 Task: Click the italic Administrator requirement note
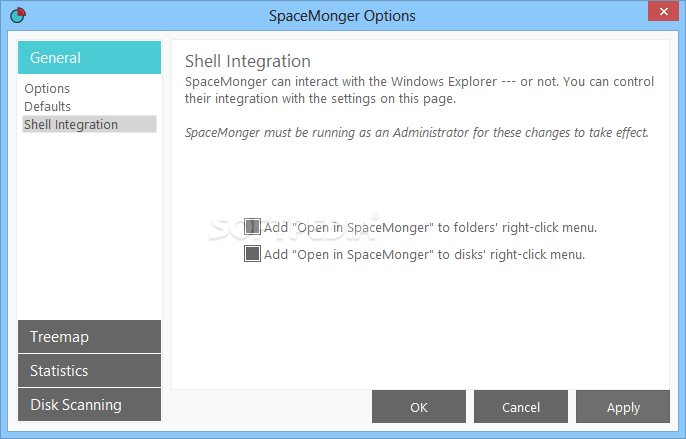416,133
